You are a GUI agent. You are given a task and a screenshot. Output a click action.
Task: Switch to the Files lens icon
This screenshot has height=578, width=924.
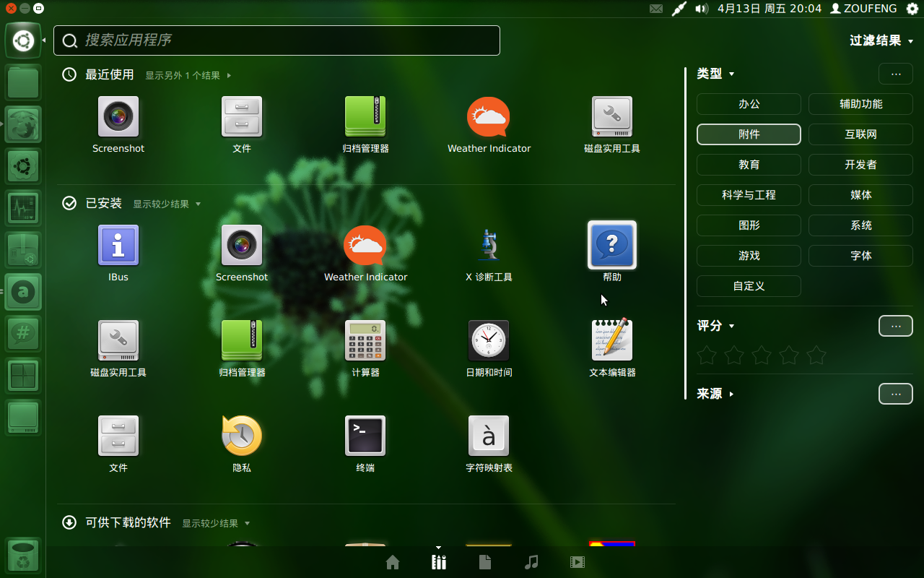(485, 562)
